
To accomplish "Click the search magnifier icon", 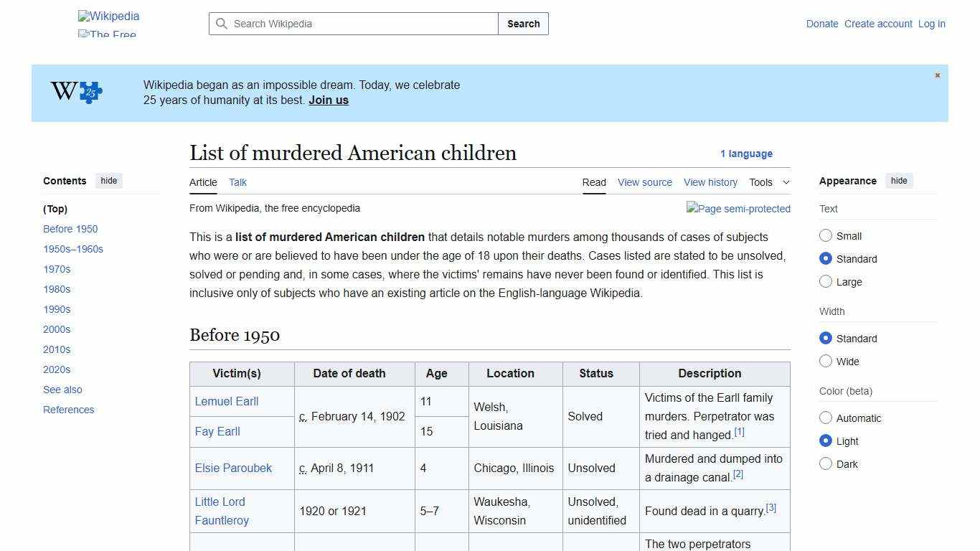I will click(x=222, y=24).
